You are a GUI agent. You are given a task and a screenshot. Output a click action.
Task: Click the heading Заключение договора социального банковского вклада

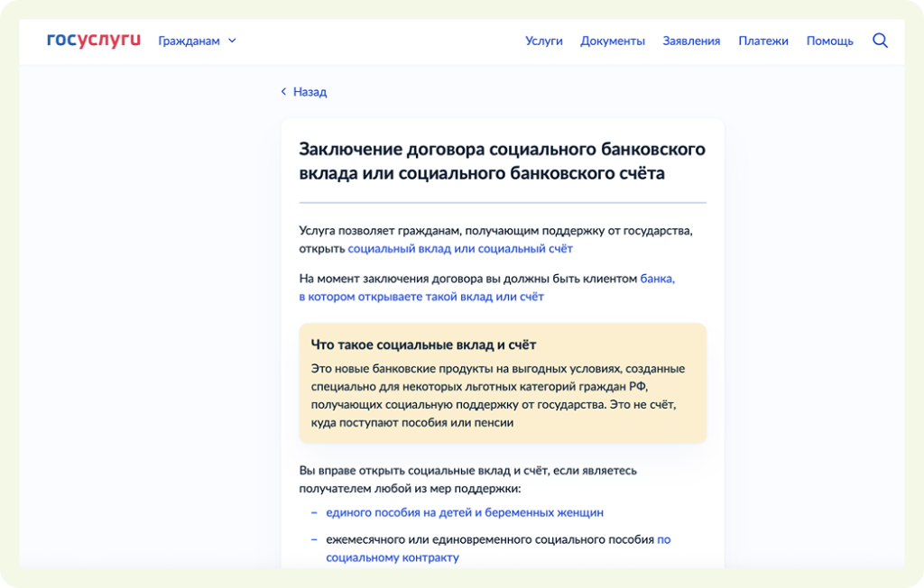[502, 161]
